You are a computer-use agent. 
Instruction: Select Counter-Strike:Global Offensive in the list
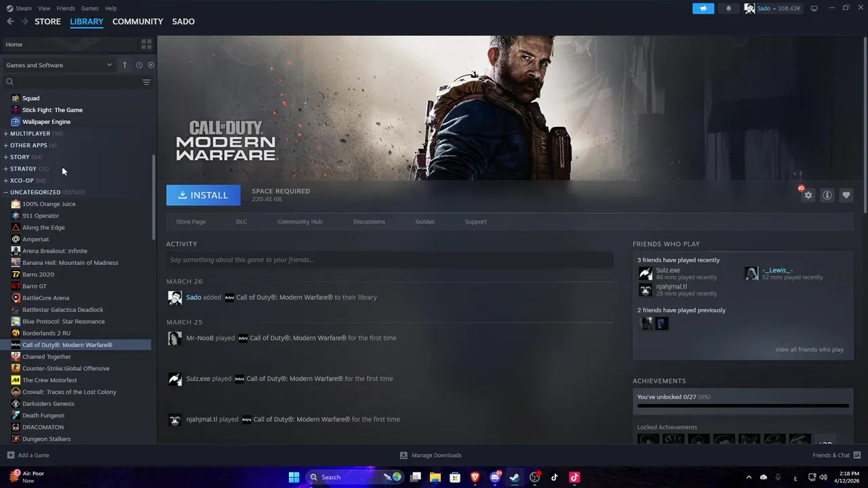[66, 369]
